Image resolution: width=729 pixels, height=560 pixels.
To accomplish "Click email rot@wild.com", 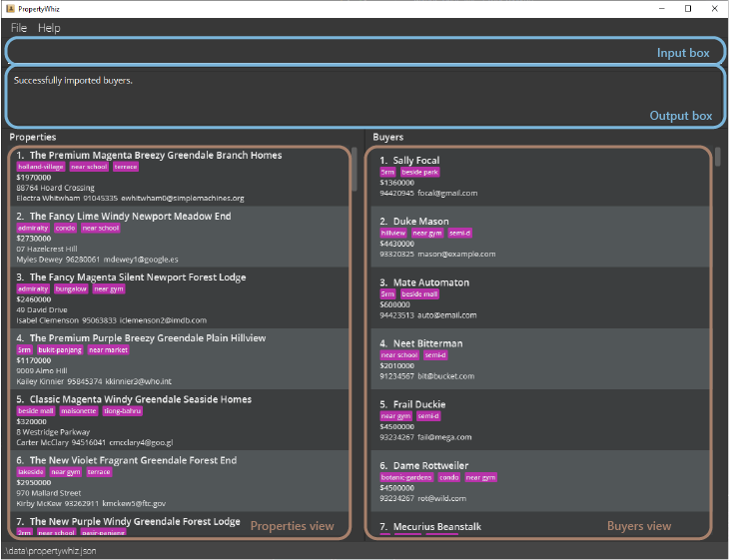I will click(441, 498).
